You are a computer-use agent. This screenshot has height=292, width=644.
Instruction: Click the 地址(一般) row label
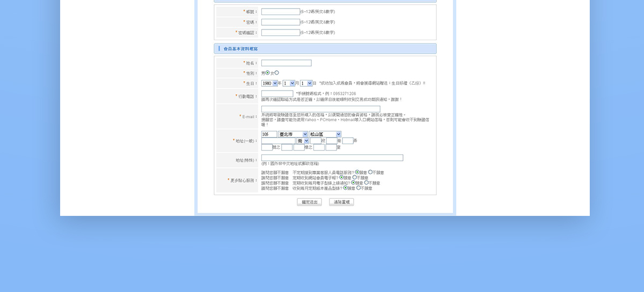(x=246, y=141)
